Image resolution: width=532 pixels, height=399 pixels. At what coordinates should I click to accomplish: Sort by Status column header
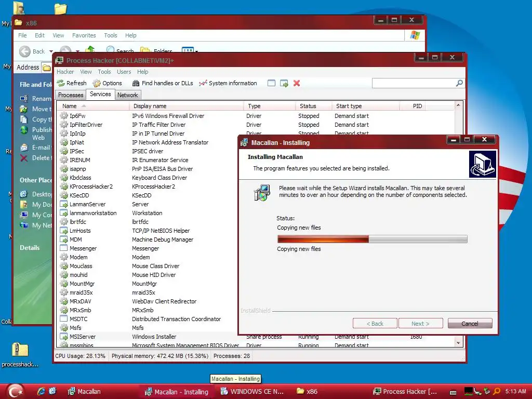pyautogui.click(x=313, y=106)
